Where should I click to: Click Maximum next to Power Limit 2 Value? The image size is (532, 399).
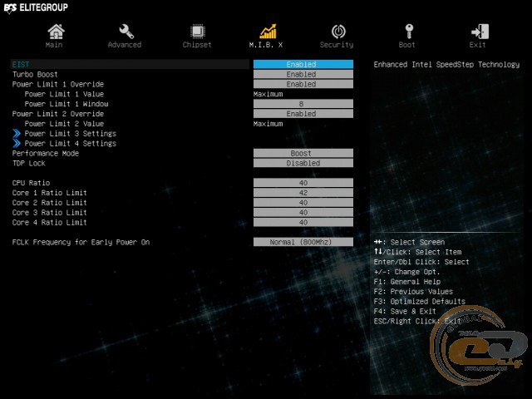(x=268, y=124)
